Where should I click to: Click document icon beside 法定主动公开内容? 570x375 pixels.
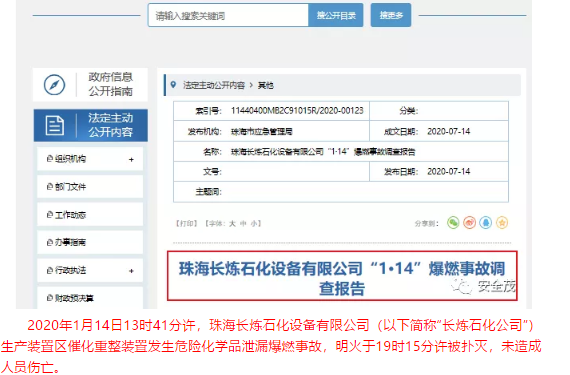55,125
